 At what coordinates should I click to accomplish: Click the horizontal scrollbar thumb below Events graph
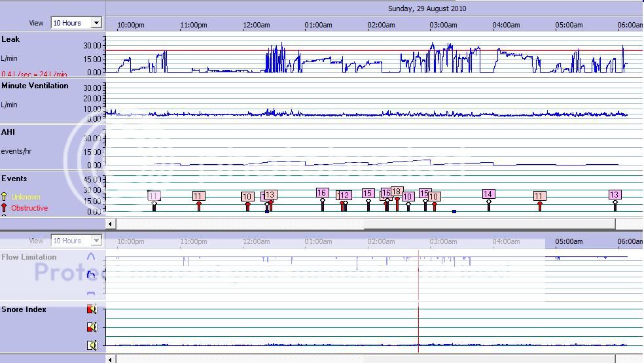click(489, 224)
